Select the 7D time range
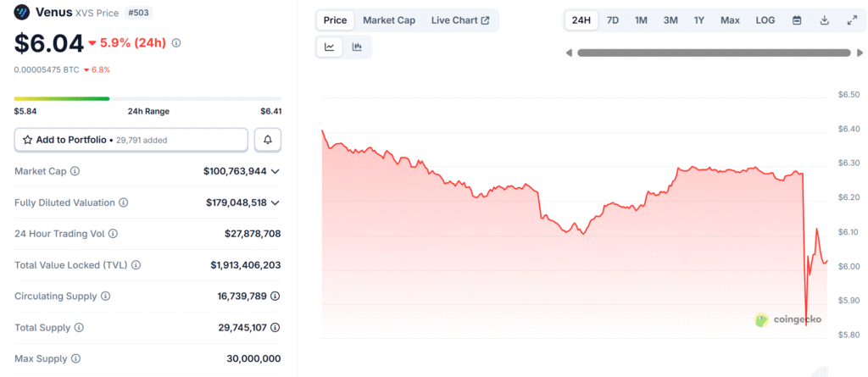The width and height of the screenshot is (868, 377). pyautogui.click(x=613, y=20)
